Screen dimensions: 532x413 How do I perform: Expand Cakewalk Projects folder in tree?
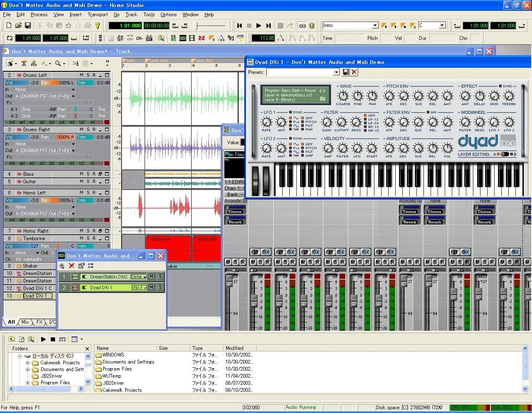pyautogui.click(x=28, y=363)
